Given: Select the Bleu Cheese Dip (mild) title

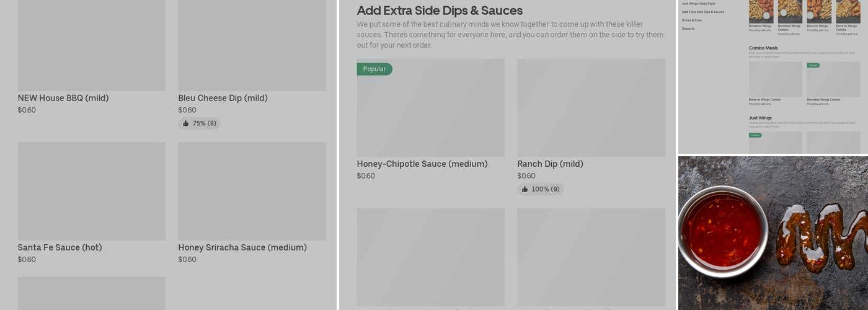Looking at the screenshot, I should pyautogui.click(x=223, y=98).
